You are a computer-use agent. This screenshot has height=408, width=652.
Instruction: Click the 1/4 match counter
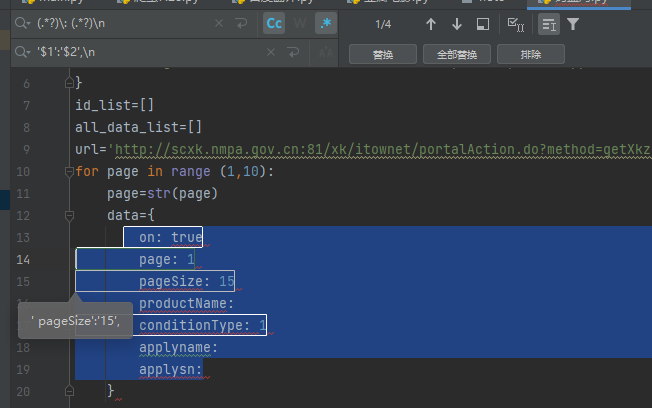point(383,24)
